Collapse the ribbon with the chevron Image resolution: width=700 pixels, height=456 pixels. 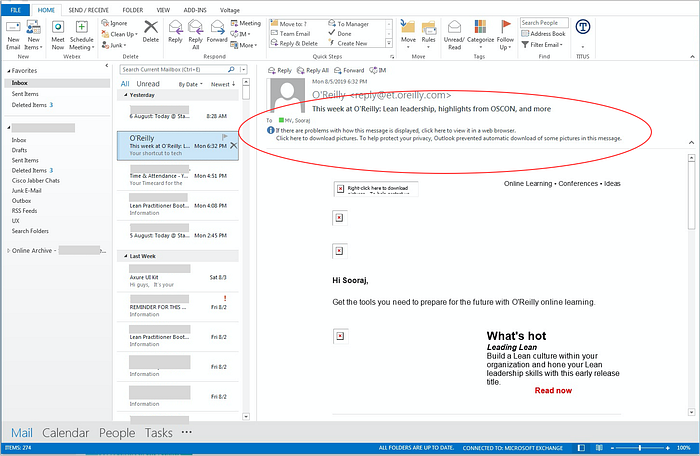point(692,57)
